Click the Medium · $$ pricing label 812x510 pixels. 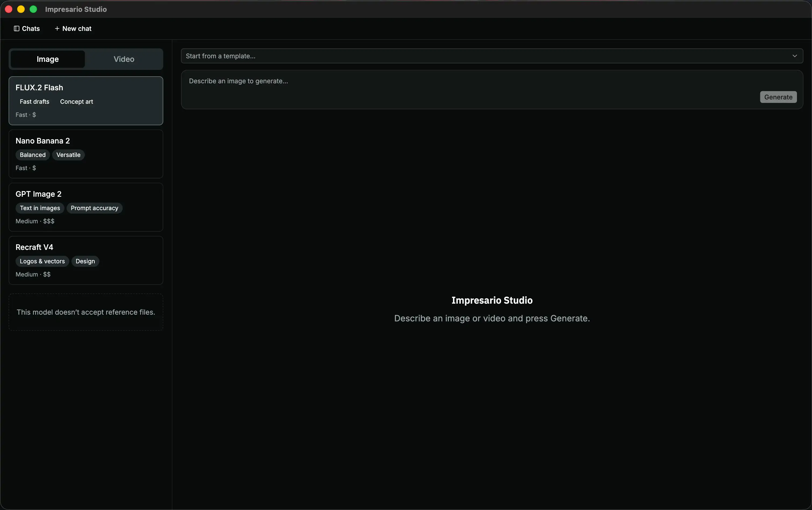(33, 275)
